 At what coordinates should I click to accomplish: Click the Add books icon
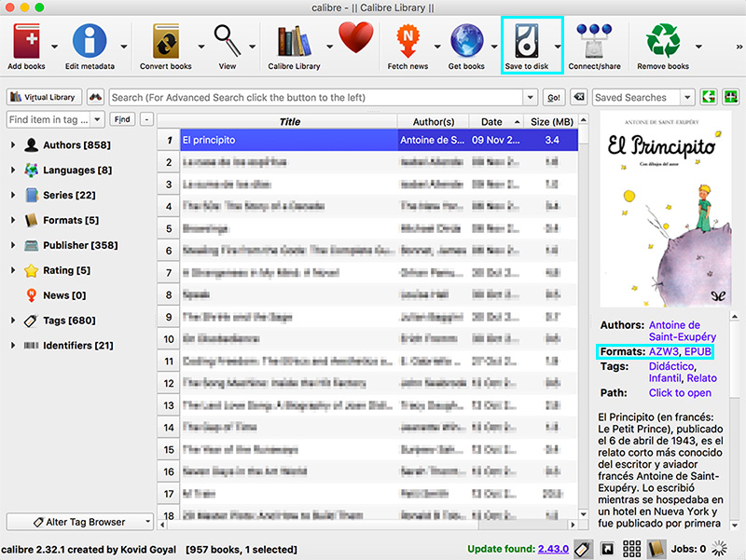point(27,41)
